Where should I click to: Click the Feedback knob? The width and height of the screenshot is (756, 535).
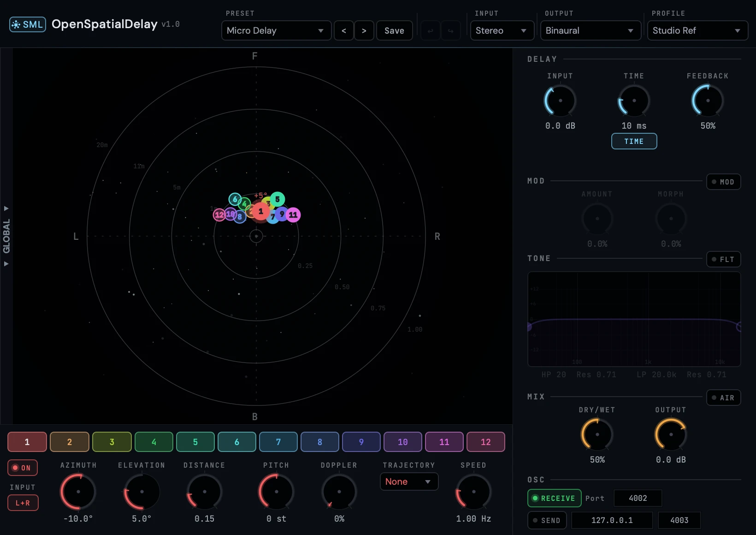(x=708, y=101)
